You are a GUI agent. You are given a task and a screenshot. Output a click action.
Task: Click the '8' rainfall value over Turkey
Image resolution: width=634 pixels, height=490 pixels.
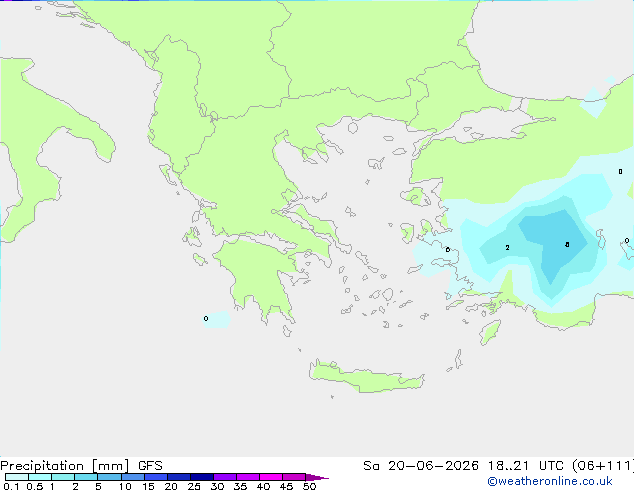click(x=567, y=245)
